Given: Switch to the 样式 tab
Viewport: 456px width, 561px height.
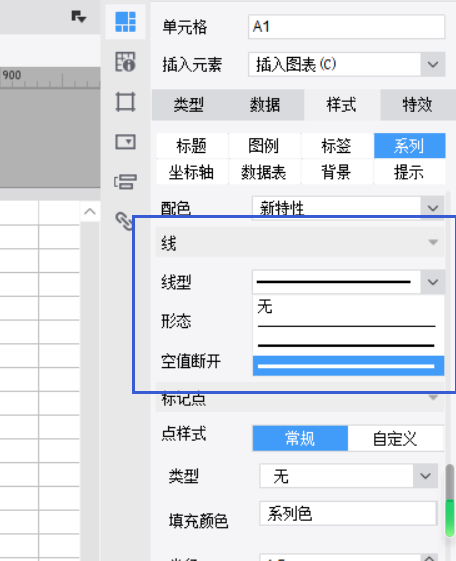Looking at the screenshot, I should click(x=341, y=105).
